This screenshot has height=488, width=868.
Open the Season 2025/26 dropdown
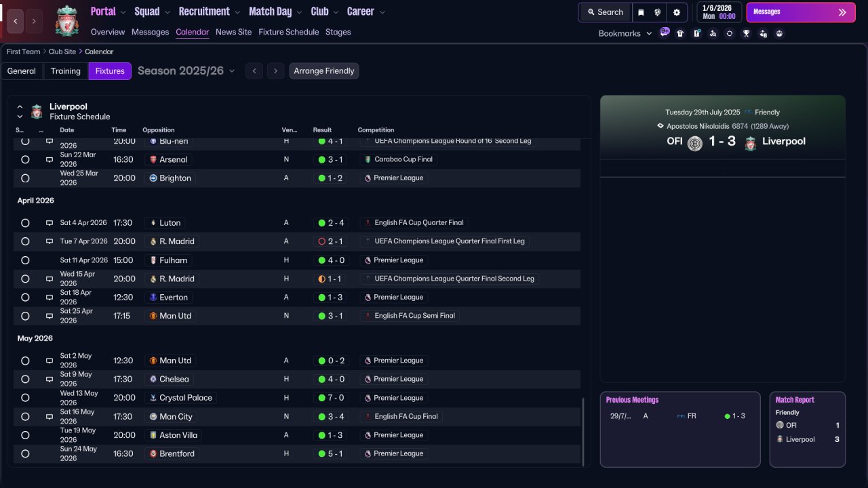click(186, 70)
